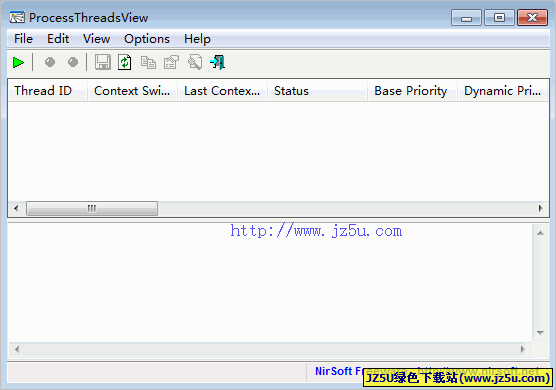Image resolution: width=556 pixels, height=390 pixels.
Task: Click the Copy selected items icon
Action: click(x=148, y=62)
